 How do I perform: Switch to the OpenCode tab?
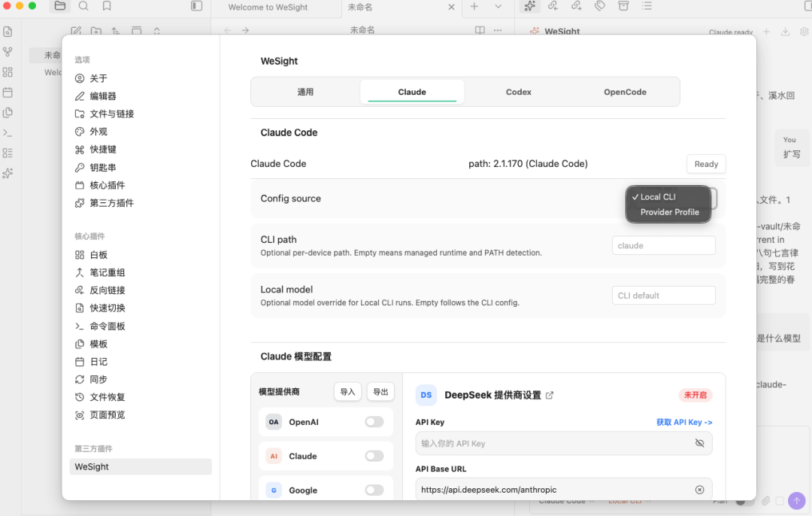[625, 92]
